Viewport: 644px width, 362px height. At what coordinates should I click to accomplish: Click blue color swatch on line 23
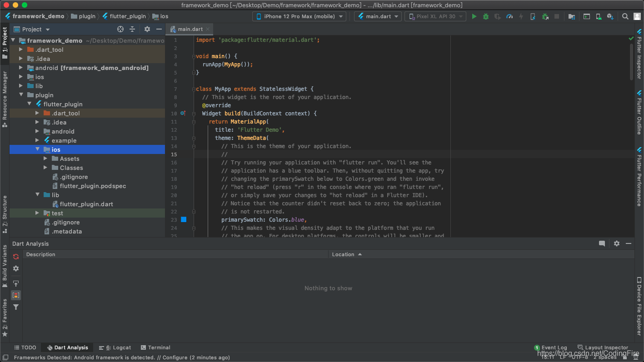click(184, 219)
